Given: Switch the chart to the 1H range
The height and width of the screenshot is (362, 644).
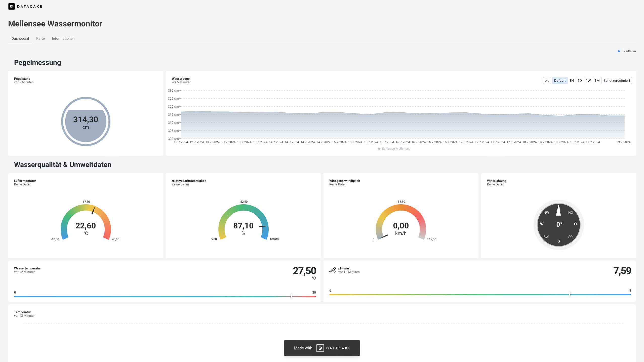Looking at the screenshot, I should 572,81.
